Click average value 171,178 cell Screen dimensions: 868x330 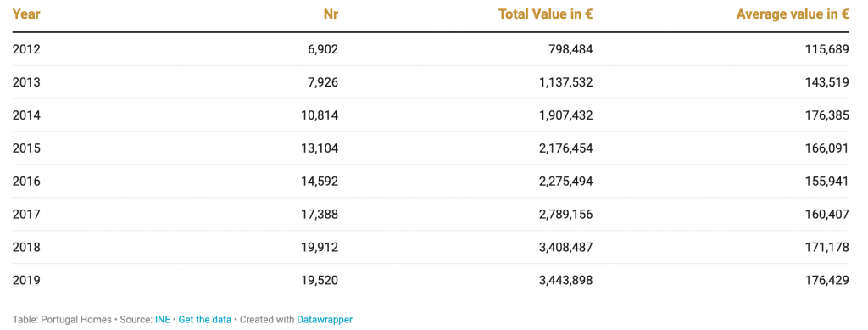(x=826, y=248)
